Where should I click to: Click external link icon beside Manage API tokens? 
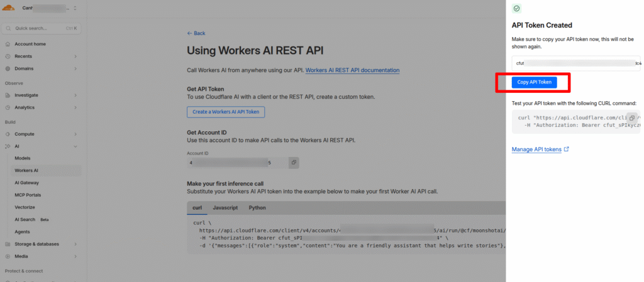point(567,149)
